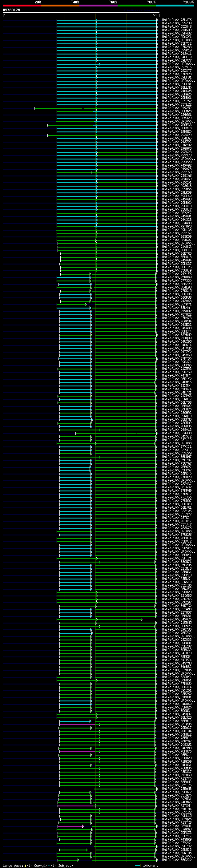197x868 pixels.
Task: Click hit UniRef100_B7MPH9
Action: pos(177,491)
